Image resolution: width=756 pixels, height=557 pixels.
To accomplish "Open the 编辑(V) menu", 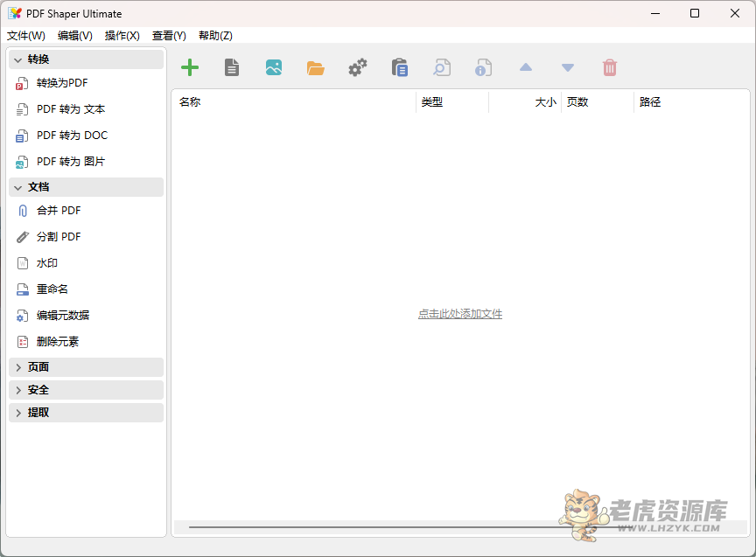I will (74, 36).
